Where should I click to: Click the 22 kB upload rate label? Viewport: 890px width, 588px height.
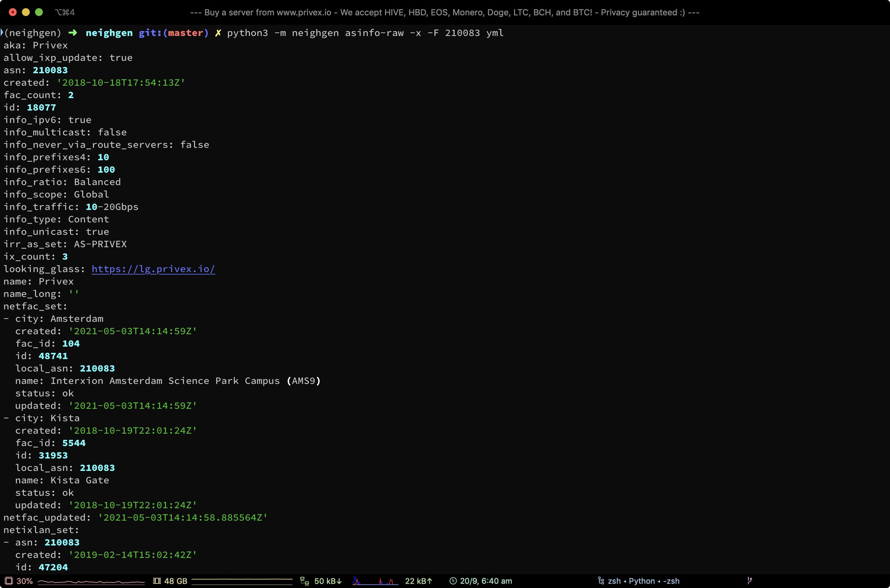(418, 581)
